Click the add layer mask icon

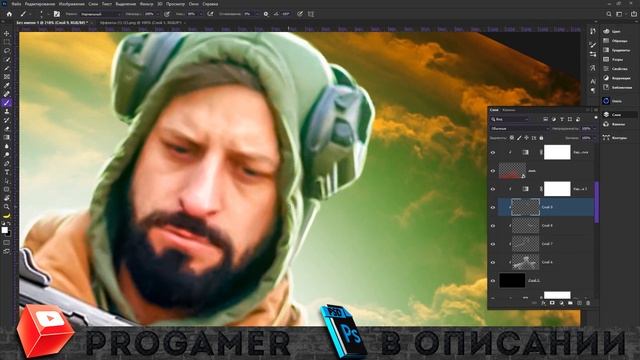point(552,303)
